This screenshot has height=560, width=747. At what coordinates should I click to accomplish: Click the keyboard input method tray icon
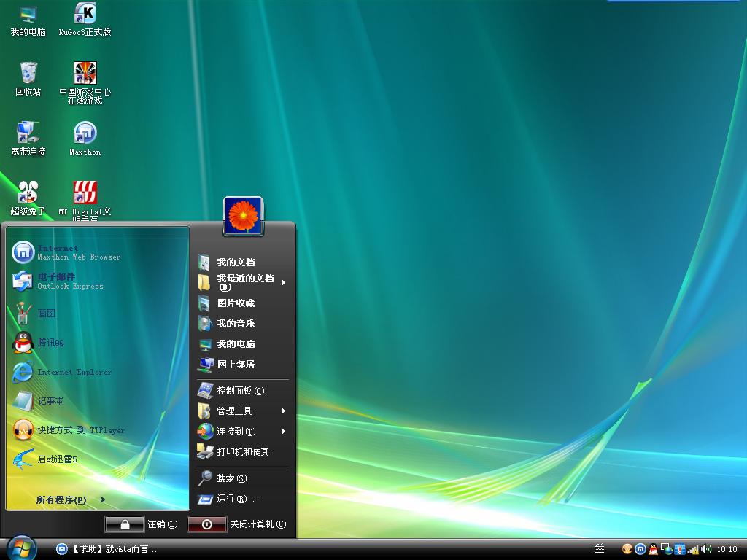600,549
